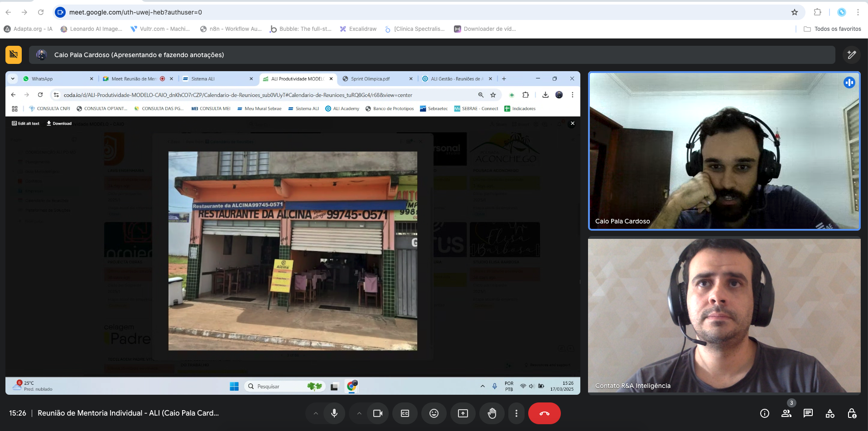Expand audio settings arrow beside microphone
This screenshot has width=868, height=431.
point(316,413)
